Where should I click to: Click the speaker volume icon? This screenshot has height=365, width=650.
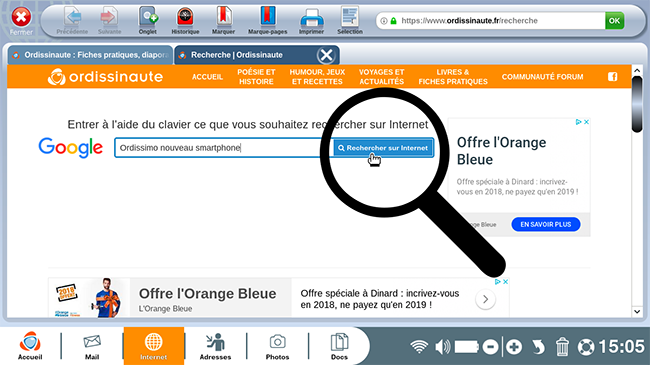(443, 347)
